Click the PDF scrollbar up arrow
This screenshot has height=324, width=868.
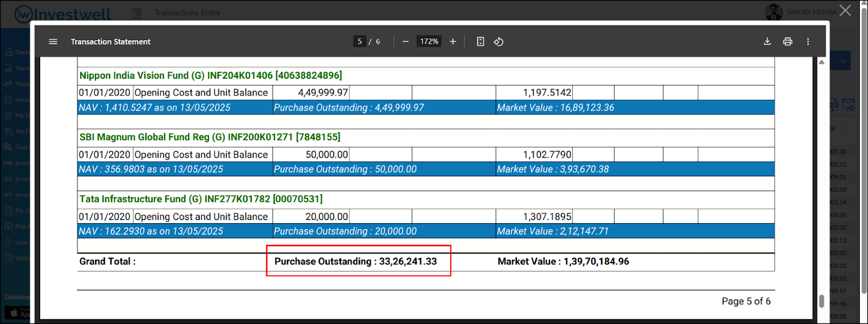click(821, 62)
